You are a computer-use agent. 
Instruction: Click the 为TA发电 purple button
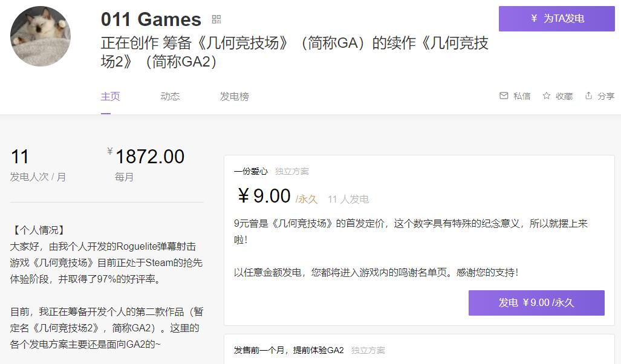tap(556, 19)
